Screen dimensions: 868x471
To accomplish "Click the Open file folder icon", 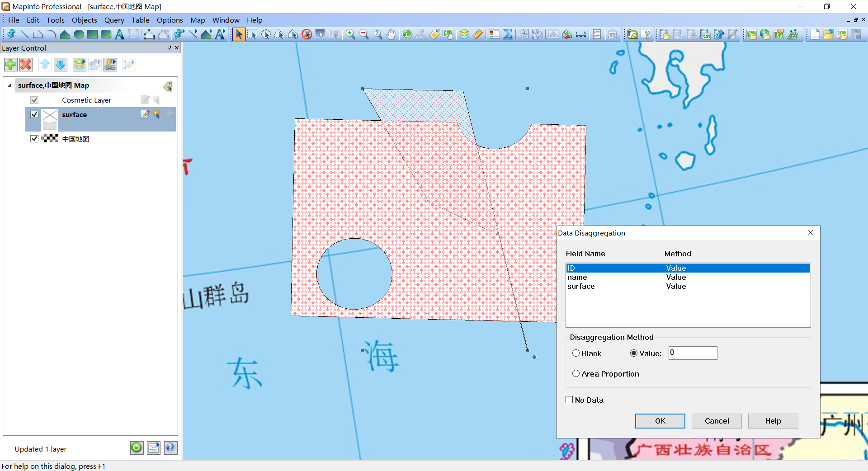I will pyautogui.click(x=828, y=34).
